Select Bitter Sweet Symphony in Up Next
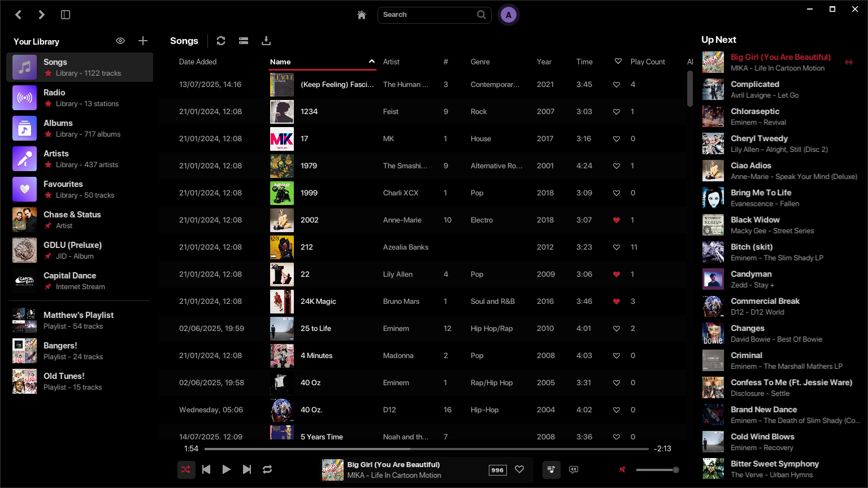 point(780,469)
